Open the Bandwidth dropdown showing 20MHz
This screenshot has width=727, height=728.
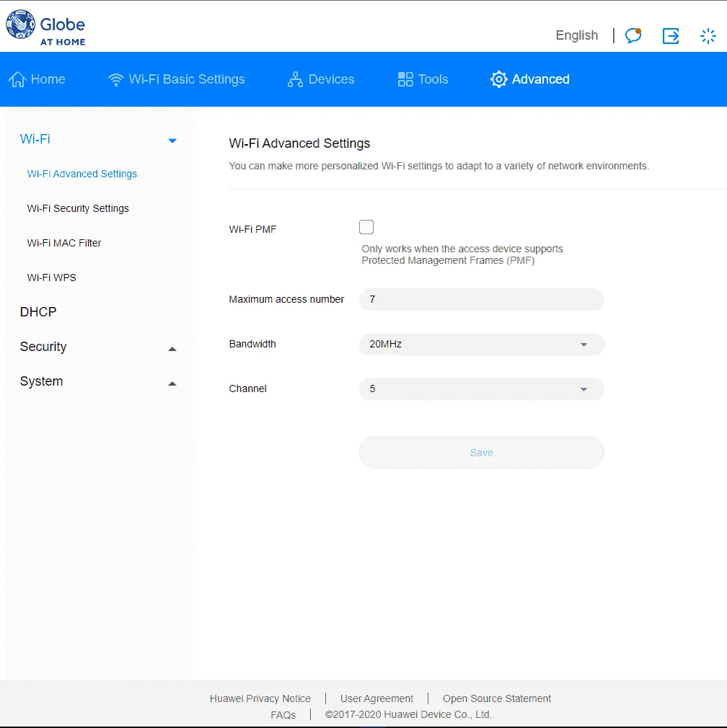(481, 344)
